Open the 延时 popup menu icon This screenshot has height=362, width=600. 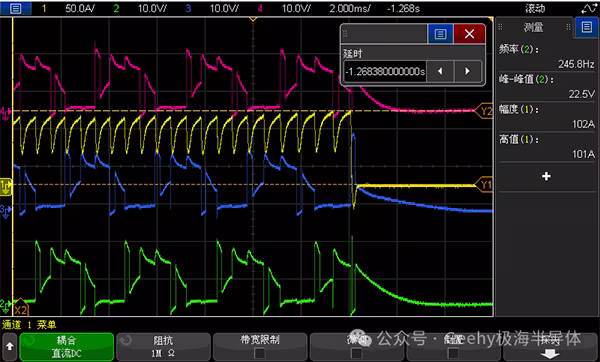[440, 34]
